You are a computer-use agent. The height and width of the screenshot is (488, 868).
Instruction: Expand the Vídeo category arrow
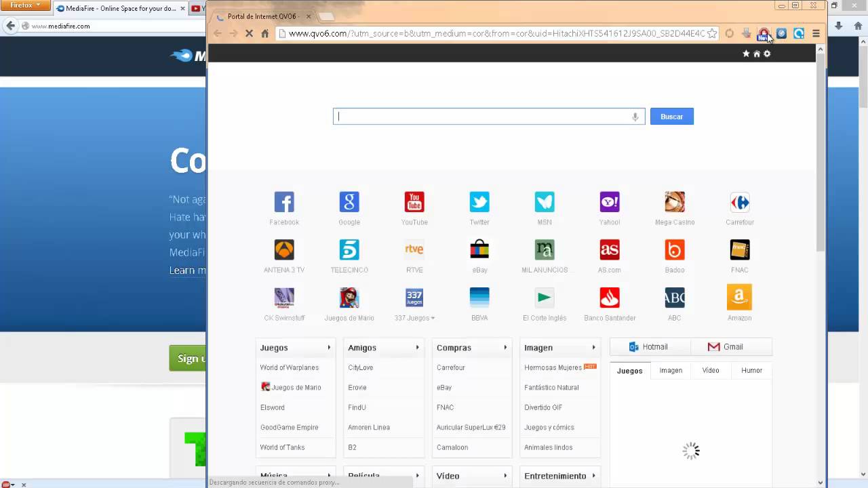click(505, 476)
